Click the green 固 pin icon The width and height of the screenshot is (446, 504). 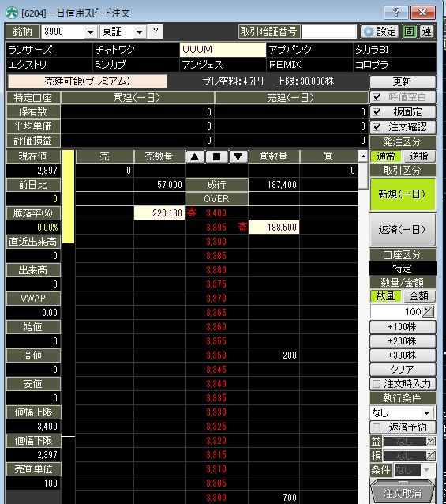409,32
